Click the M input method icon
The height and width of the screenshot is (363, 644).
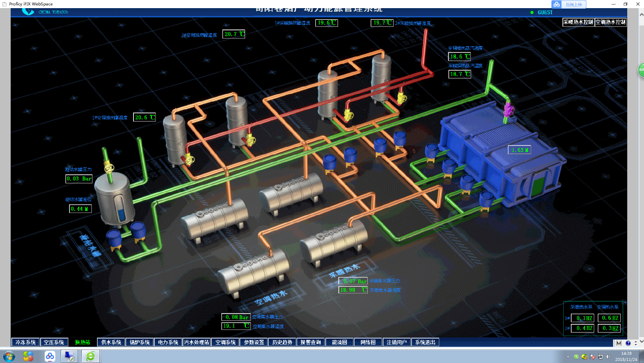point(619,343)
